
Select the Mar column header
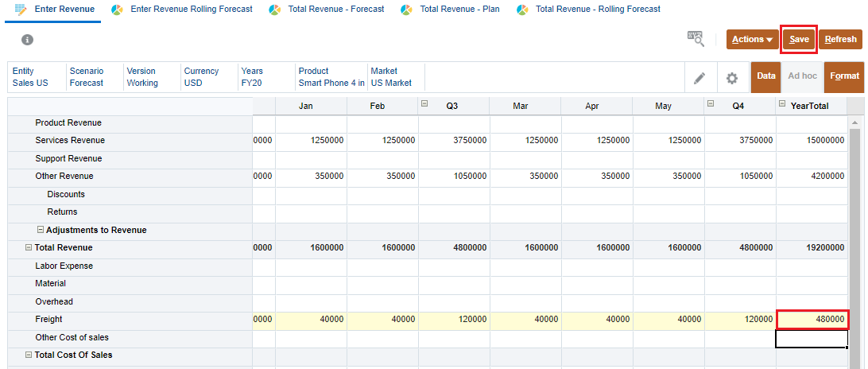coord(525,106)
